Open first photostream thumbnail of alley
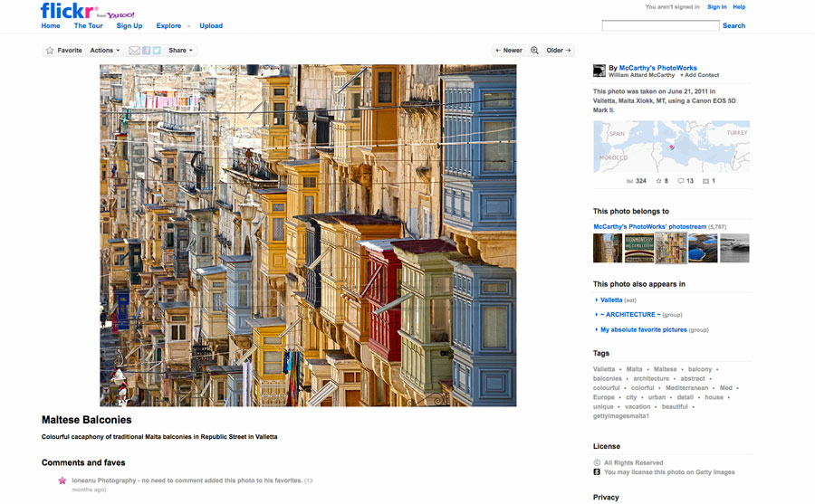815x504 pixels. tap(608, 248)
